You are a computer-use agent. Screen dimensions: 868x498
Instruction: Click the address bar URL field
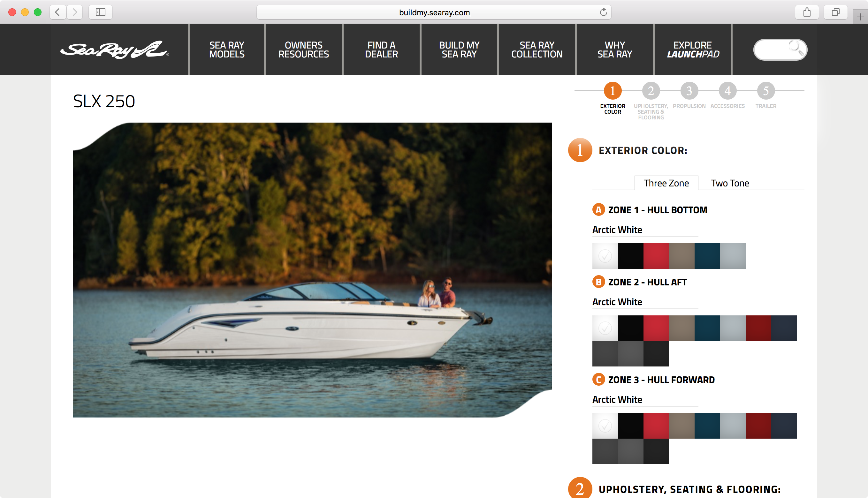(434, 12)
